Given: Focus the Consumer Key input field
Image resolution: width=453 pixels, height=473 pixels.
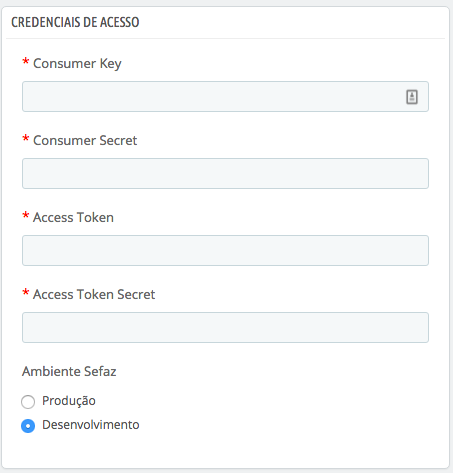Looking at the screenshot, I should tap(225, 97).
